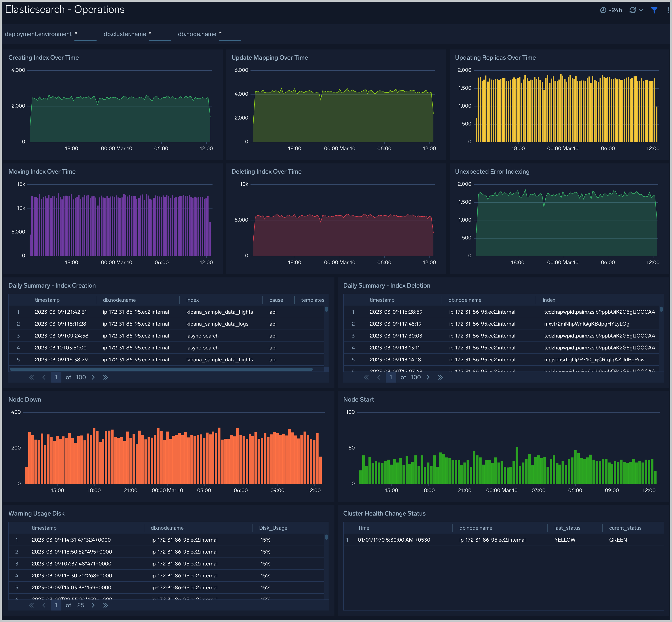The image size is (672, 622).
Task: Sort Index Creation table by templates column
Action: point(313,300)
